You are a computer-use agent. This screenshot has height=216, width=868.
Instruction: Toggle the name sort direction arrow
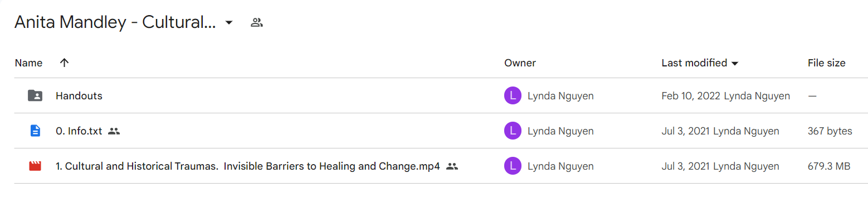[x=64, y=63]
